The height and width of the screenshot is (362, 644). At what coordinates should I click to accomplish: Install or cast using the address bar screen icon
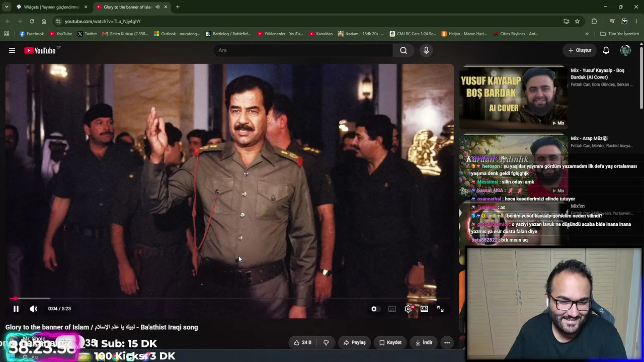[566, 21]
